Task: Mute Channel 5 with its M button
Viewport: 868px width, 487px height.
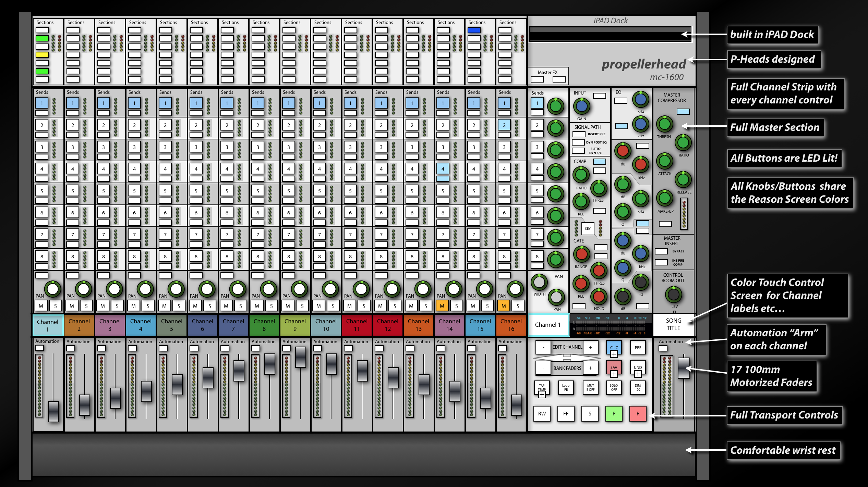Action: tap(164, 306)
